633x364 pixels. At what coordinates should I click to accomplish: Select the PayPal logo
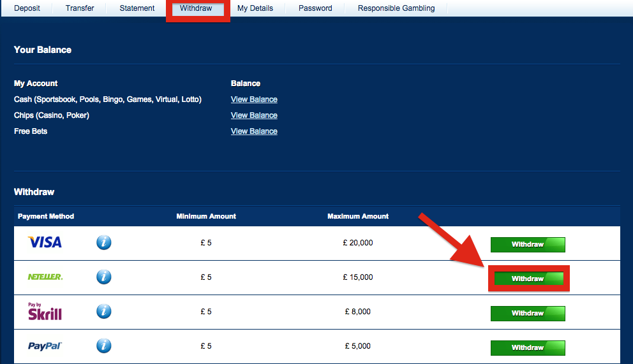tap(45, 346)
